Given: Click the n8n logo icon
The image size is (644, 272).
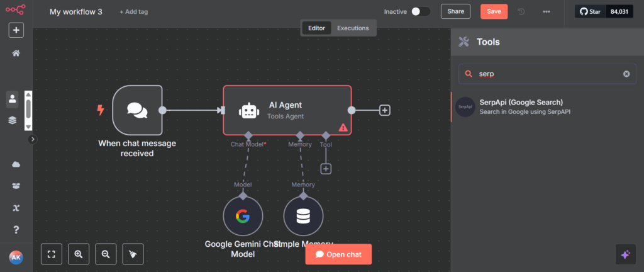Looking at the screenshot, I should point(16,10).
